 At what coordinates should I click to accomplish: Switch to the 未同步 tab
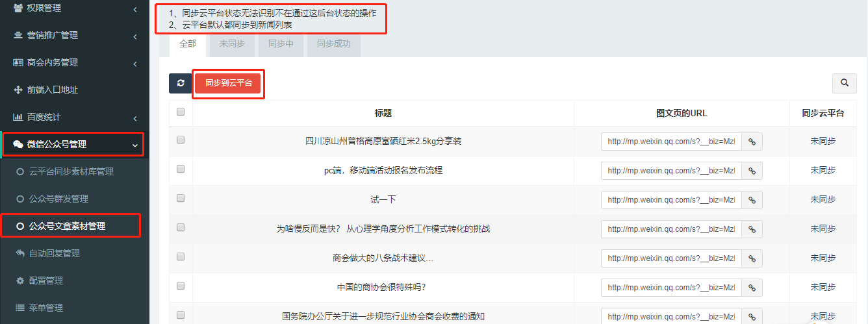[232, 44]
